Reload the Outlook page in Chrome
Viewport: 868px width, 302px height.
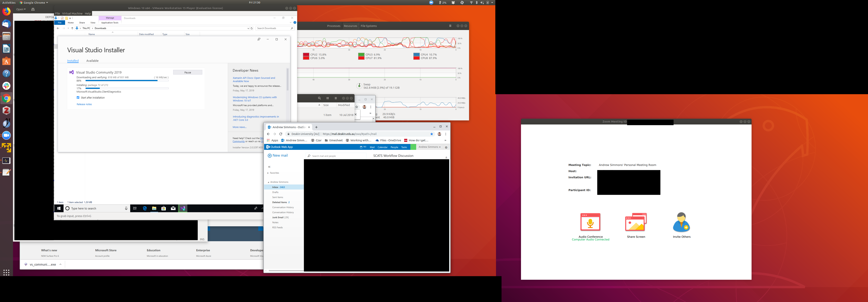coord(281,134)
